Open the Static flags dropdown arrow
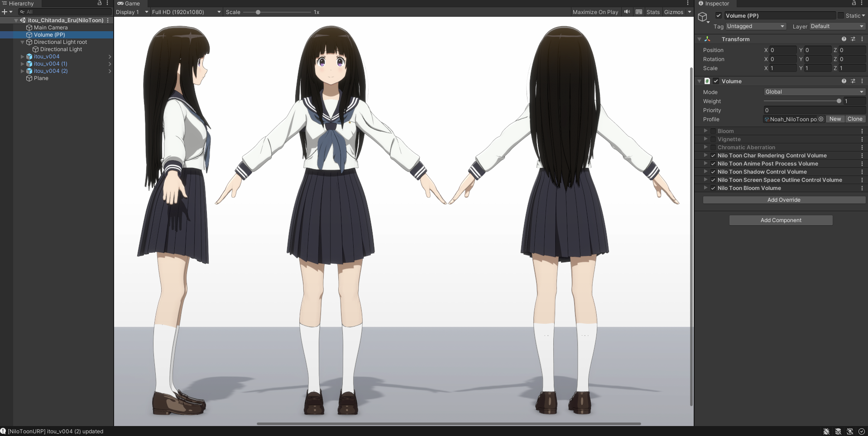Image resolution: width=868 pixels, height=436 pixels. [863, 16]
